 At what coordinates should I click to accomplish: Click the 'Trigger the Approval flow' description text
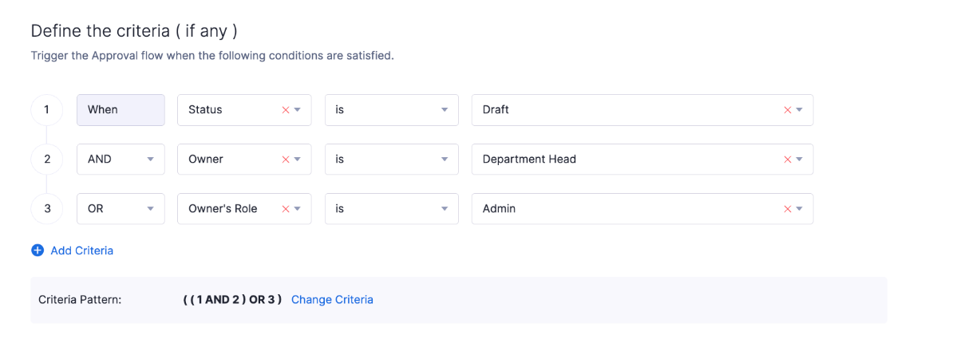tap(212, 57)
